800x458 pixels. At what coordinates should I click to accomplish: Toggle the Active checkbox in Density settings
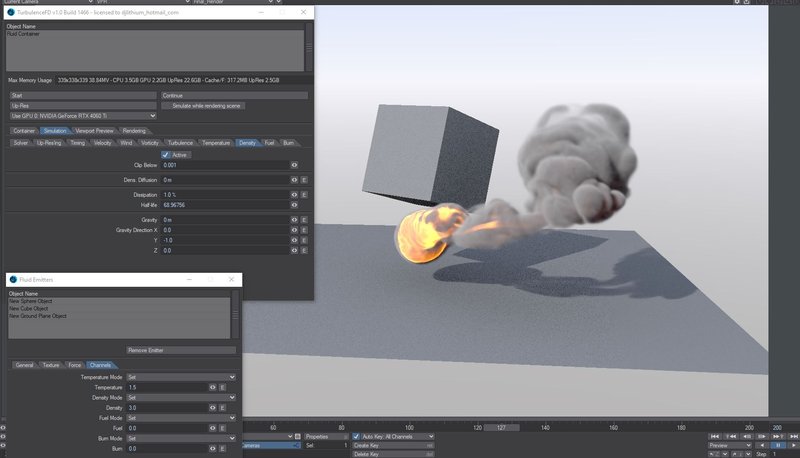pos(165,155)
